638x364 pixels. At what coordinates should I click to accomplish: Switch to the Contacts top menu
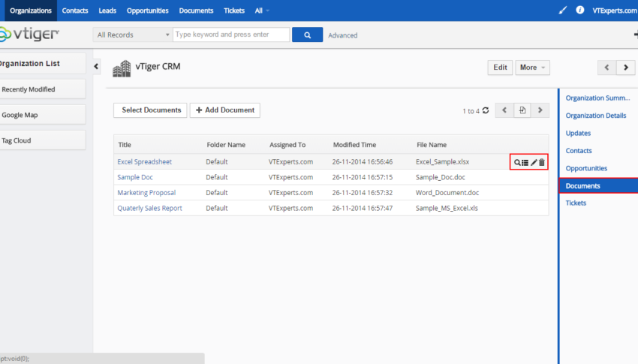[75, 11]
